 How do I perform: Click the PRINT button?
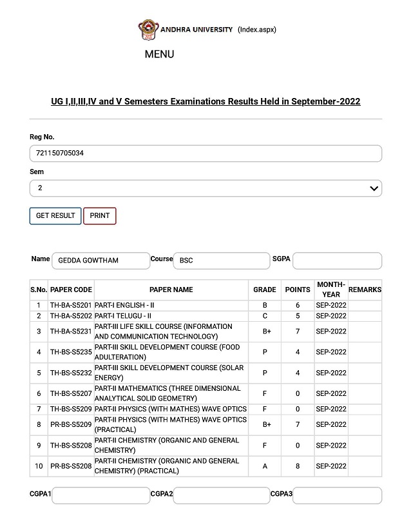[100, 216]
